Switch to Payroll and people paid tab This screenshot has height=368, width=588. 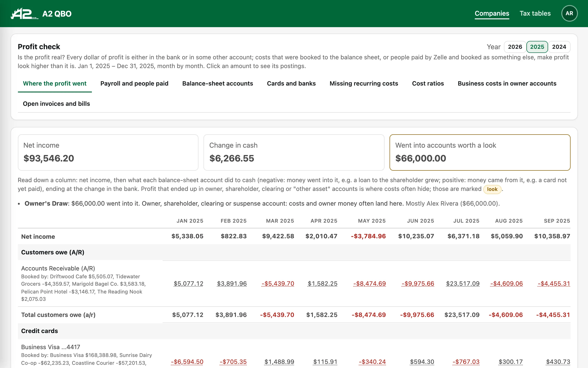(134, 83)
